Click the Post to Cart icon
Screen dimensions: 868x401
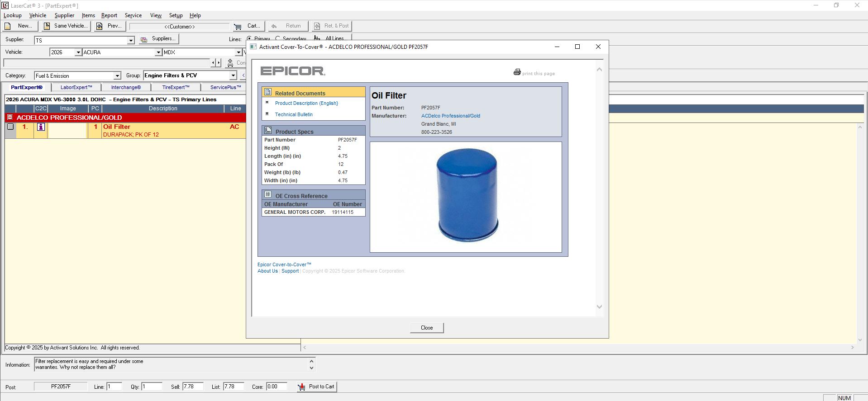click(x=301, y=387)
